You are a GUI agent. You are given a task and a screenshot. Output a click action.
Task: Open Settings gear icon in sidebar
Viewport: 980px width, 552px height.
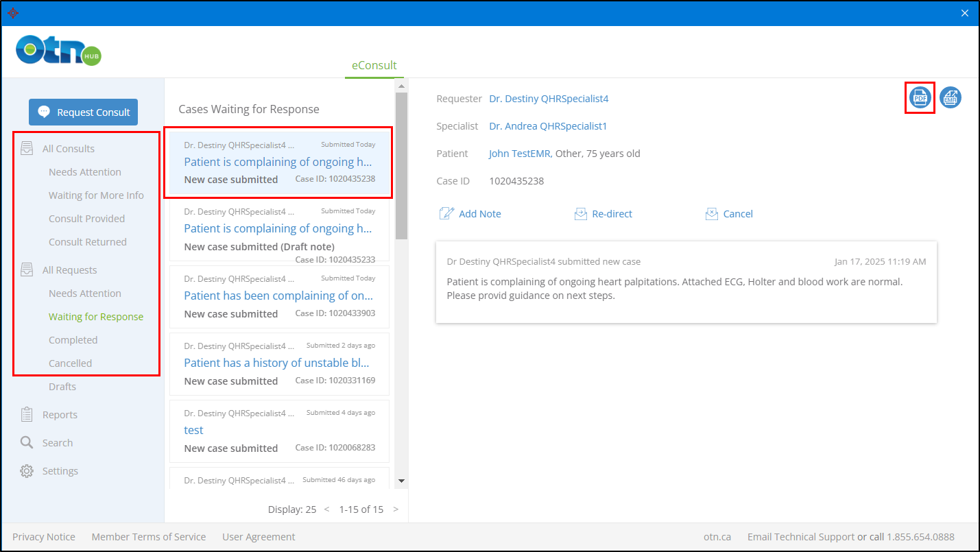click(27, 471)
